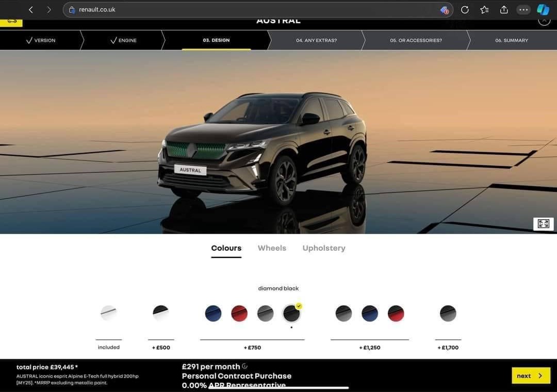Image resolution: width=557 pixels, height=392 pixels.
Task: Choose the +£500 black and white swatch
Action: 160,313
